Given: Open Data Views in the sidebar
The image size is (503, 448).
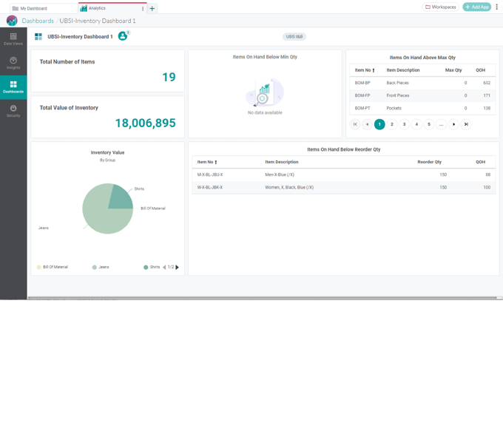Looking at the screenshot, I should point(13,39).
